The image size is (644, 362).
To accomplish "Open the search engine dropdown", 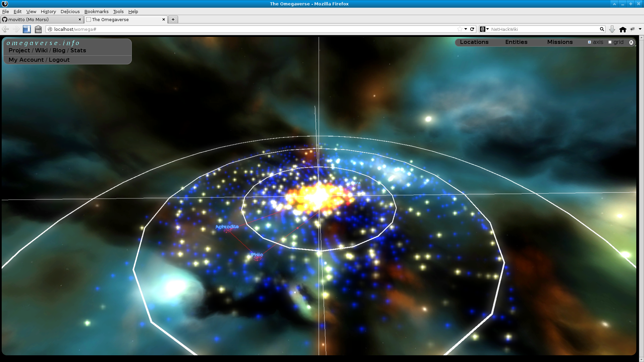I will pyautogui.click(x=487, y=29).
